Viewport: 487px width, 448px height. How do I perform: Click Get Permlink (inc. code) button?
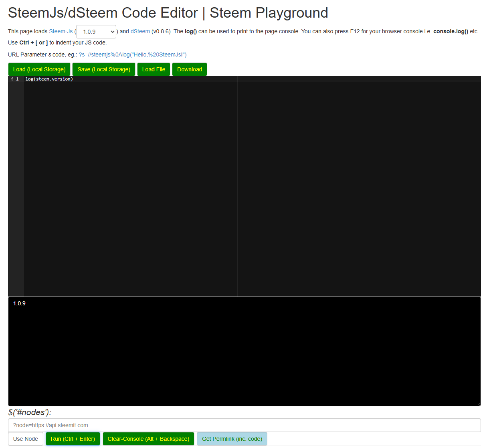tap(232, 439)
